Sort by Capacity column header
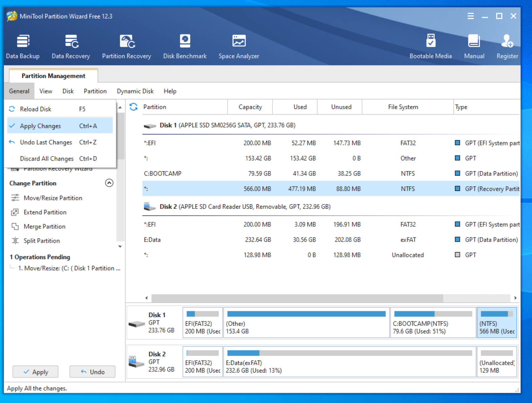Screen dimensions: 532x403 coord(250,107)
